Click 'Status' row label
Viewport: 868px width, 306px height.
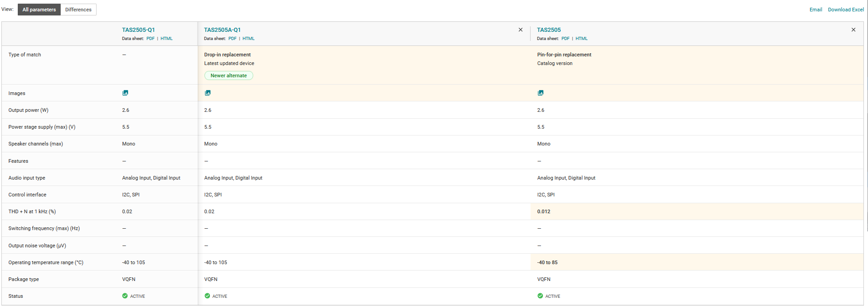tap(15, 296)
